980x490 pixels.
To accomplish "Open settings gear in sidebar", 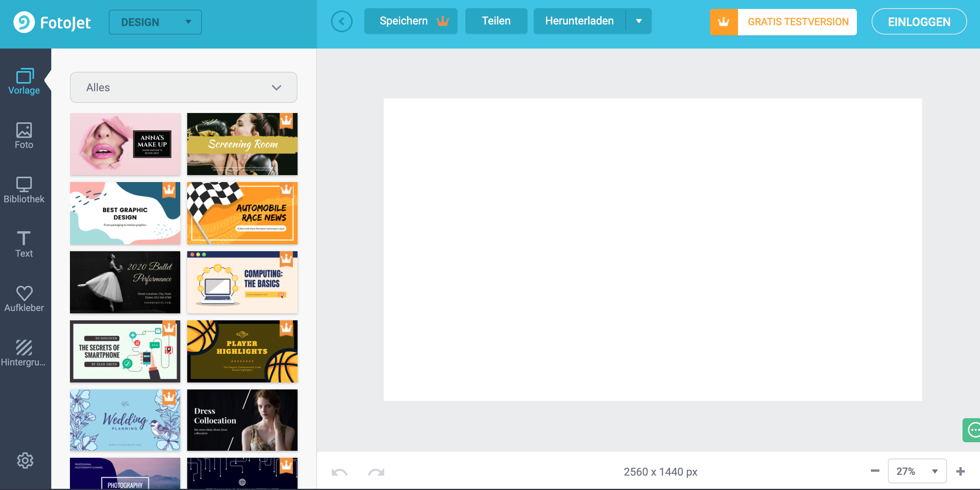I will tap(25, 460).
